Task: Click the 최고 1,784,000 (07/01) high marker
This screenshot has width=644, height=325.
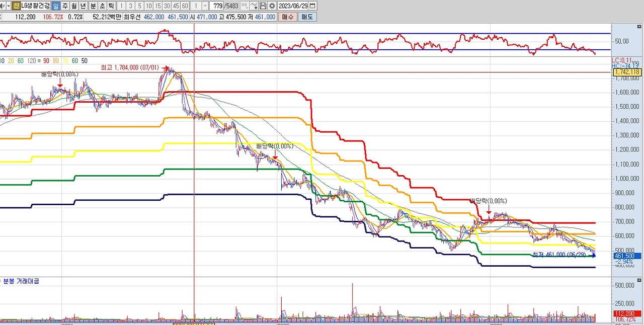Action: click(130, 67)
